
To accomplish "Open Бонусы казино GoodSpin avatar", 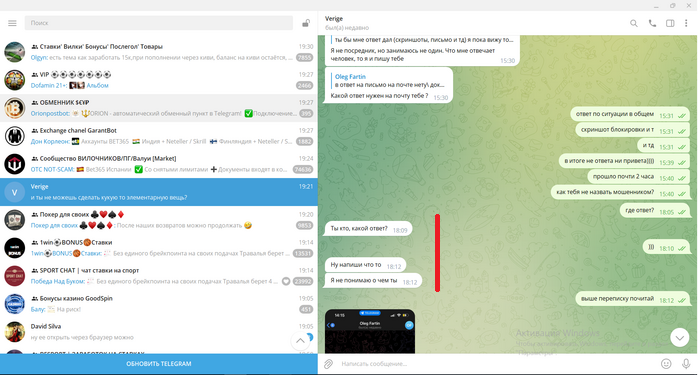I will 15,304.
